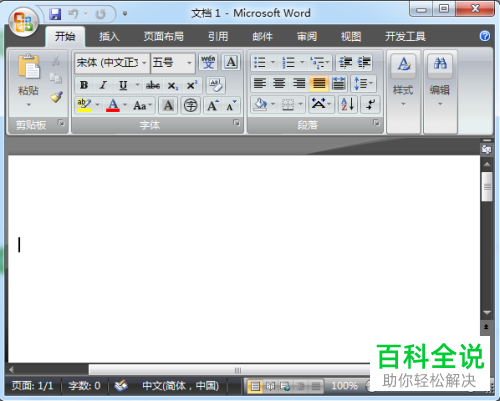The width and height of the screenshot is (500, 401).
Task: Activate the Format Painter brush
Action: tap(56, 97)
